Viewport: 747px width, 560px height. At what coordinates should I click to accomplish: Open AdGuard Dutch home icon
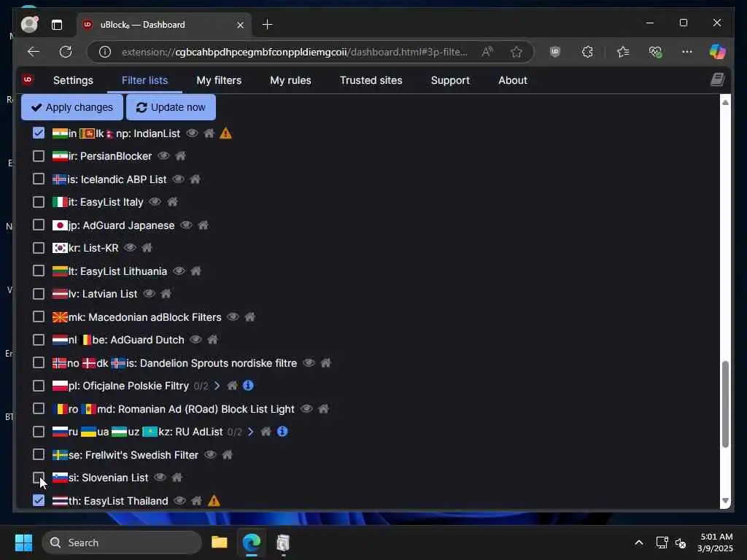click(x=212, y=340)
